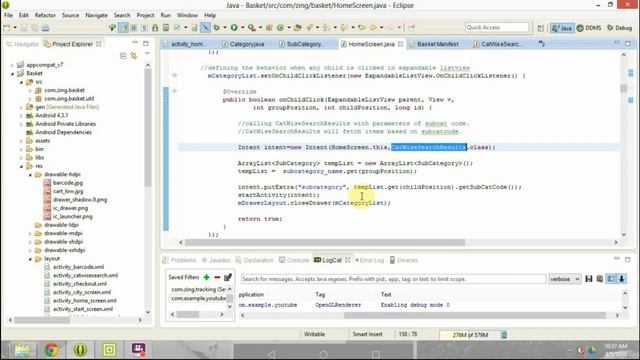Viewport: 640px width, 360px height.
Task: Click the New file toolbar icon
Action: tap(7, 28)
